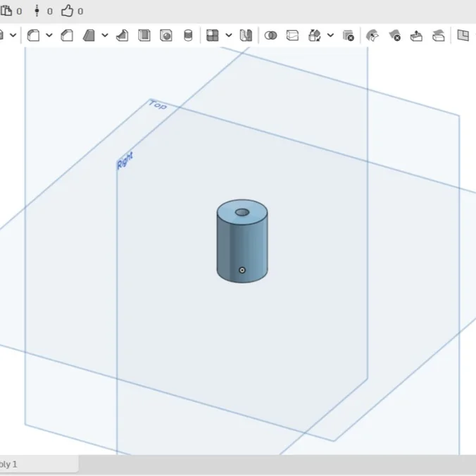Select the Modify fillet tool
The height and width of the screenshot is (476, 476).
[372, 35]
